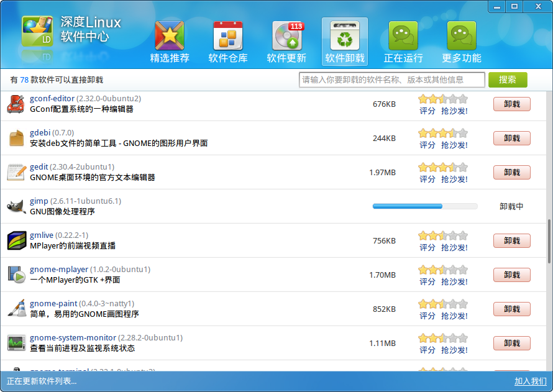Open the gdebi name link
The height and width of the screenshot is (392, 553).
pos(40,132)
